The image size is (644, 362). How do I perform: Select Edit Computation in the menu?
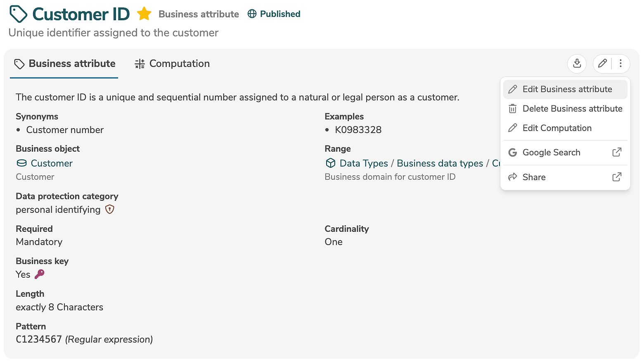click(556, 128)
